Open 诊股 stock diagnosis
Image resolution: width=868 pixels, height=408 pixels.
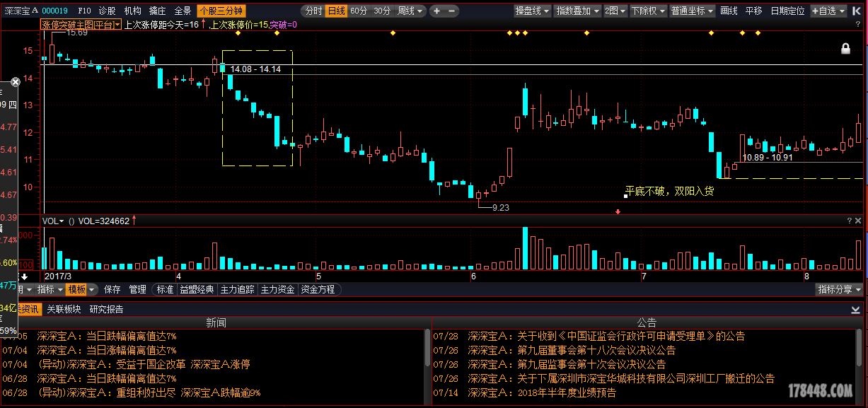point(107,11)
